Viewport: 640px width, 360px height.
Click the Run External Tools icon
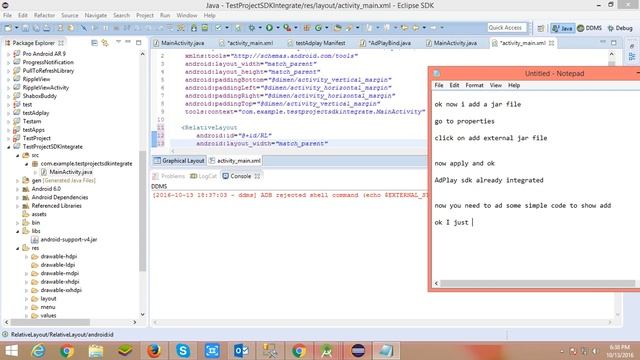[x=287, y=28]
